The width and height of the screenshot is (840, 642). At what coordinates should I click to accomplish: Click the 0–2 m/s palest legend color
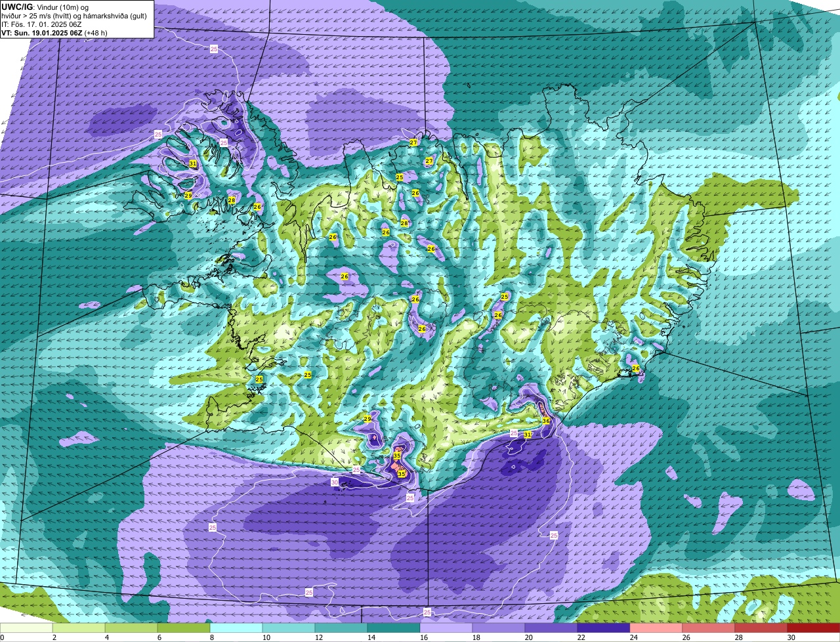pyautogui.click(x=26, y=628)
